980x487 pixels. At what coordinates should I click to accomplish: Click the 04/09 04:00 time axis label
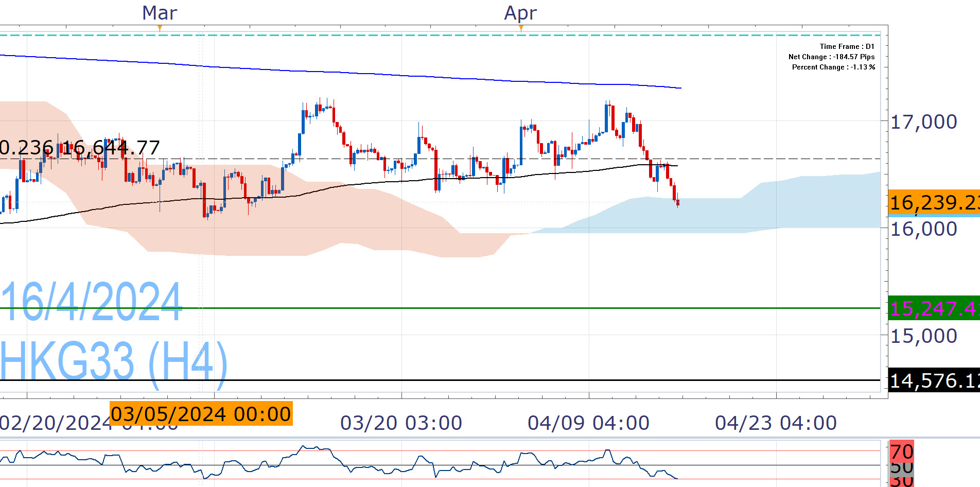(588, 423)
